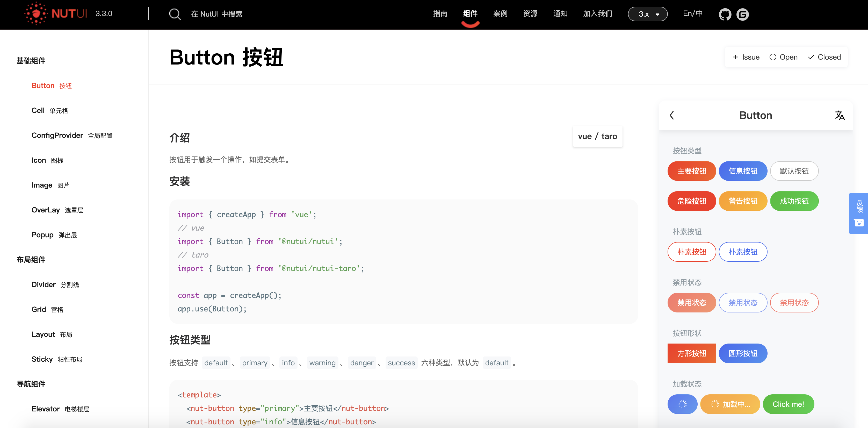Open the Gitee icon link
Screen dimensions: 868x428
click(x=742, y=14)
